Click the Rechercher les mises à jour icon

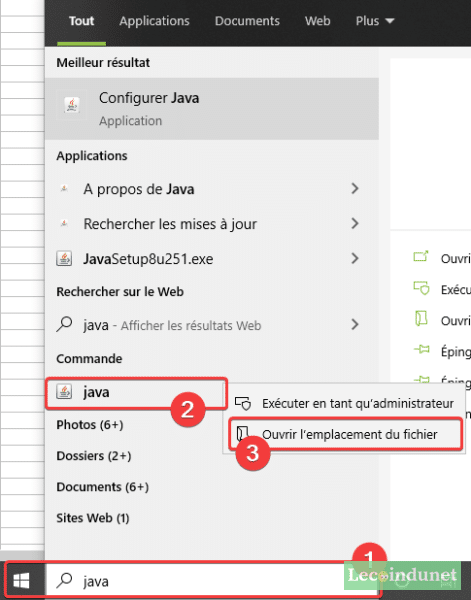coord(64,223)
